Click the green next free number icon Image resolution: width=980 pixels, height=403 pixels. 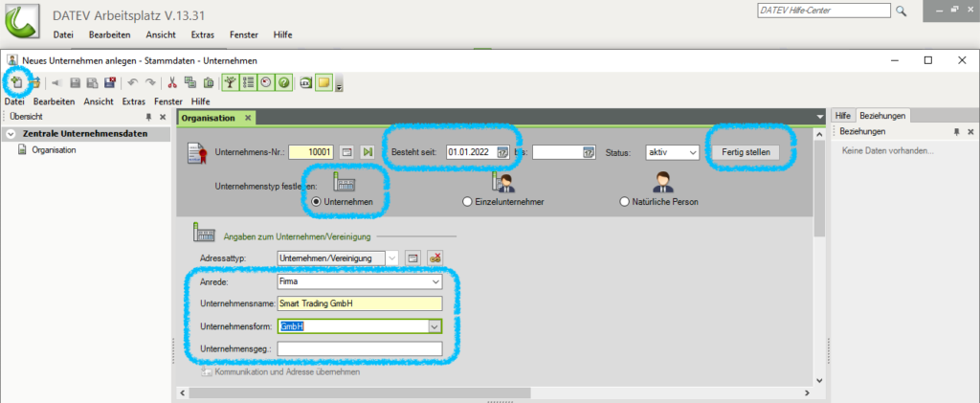pyautogui.click(x=367, y=152)
